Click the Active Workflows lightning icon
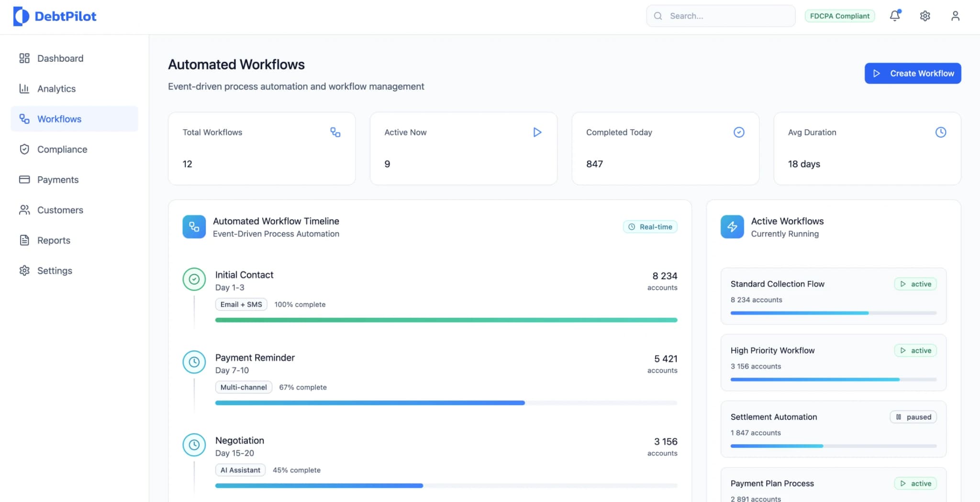 [732, 227]
